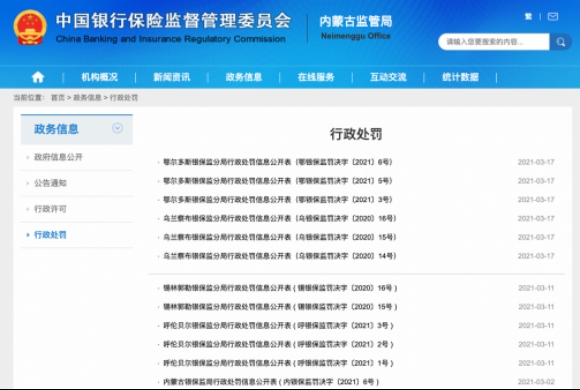Click the national emblem logo
580x390 pixels.
point(30,27)
